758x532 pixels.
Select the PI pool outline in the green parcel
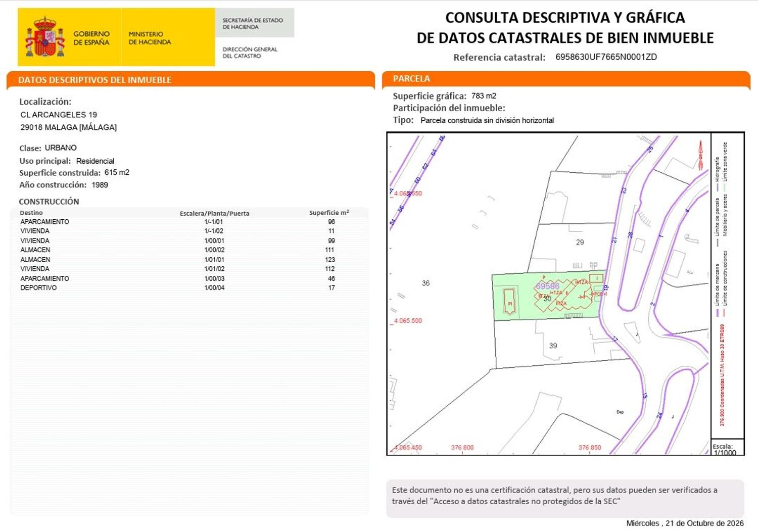coord(510,302)
